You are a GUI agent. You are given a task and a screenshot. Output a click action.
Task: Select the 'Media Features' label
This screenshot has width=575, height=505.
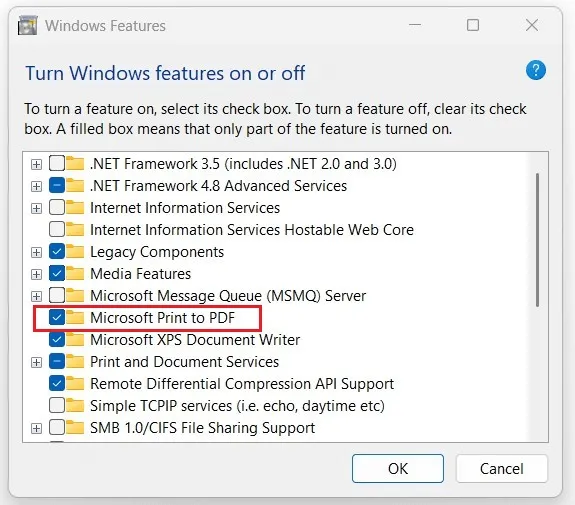tap(140, 274)
